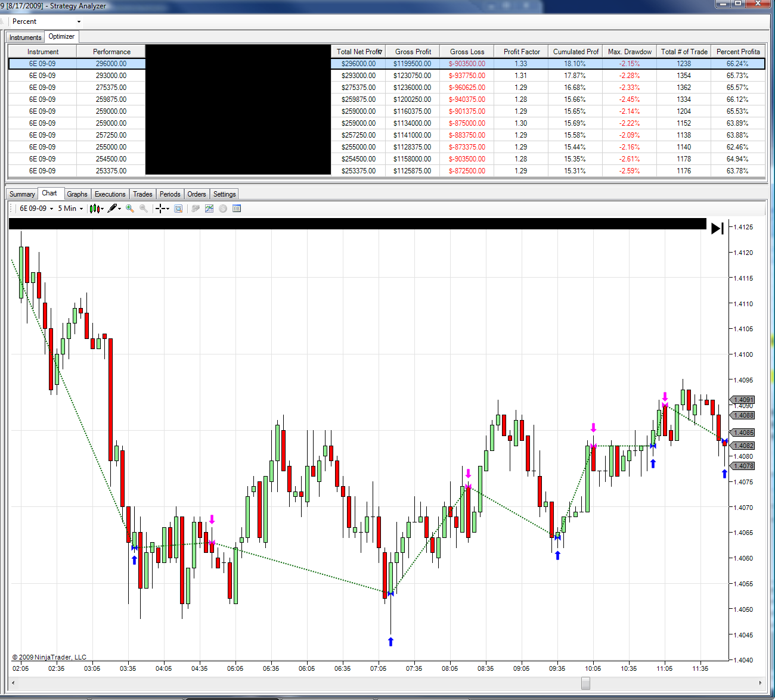Select the Optimizer tab
This screenshot has height=700, width=775.
(x=61, y=37)
